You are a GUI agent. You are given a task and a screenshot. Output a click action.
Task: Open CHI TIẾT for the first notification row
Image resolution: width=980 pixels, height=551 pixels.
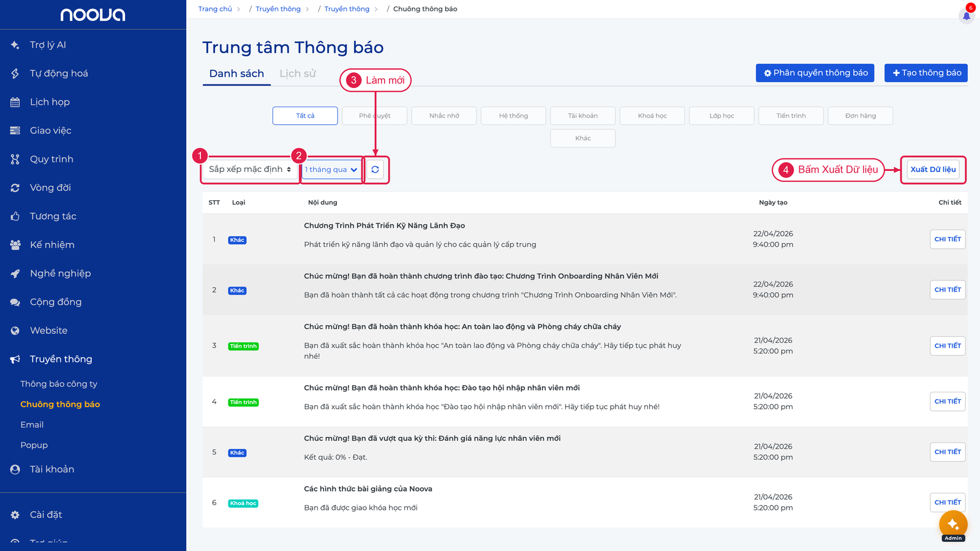pos(948,239)
